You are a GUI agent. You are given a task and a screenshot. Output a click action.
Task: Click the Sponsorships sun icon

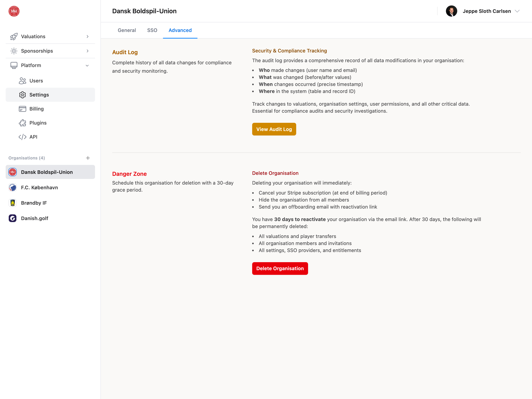(14, 51)
